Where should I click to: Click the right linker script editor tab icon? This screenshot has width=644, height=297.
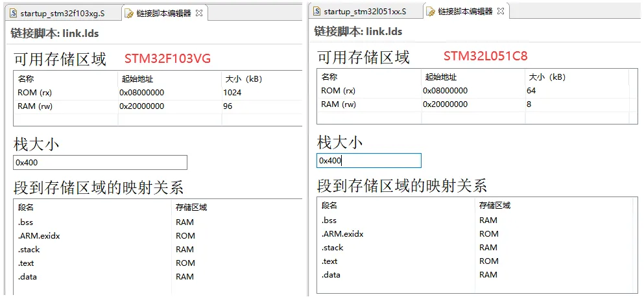[431, 12]
